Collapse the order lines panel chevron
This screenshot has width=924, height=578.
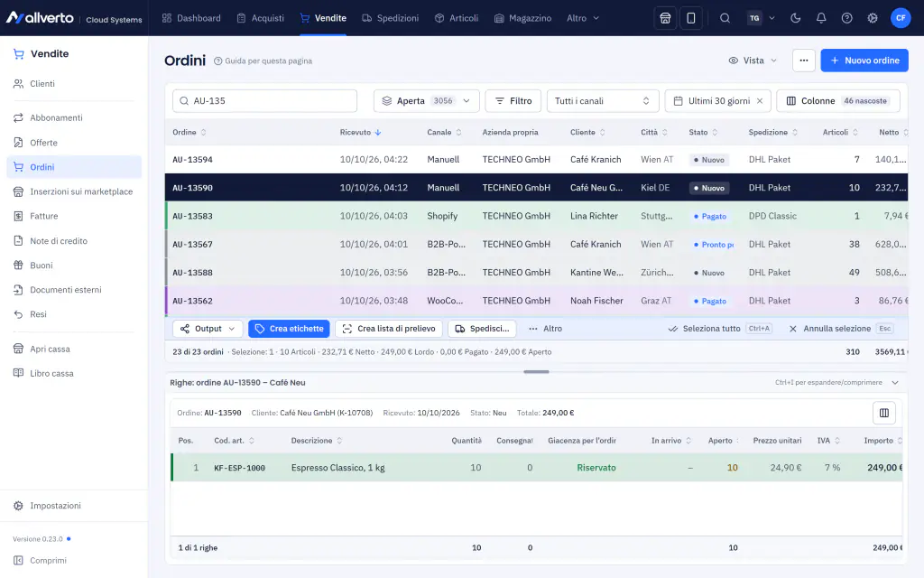pos(895,383)
